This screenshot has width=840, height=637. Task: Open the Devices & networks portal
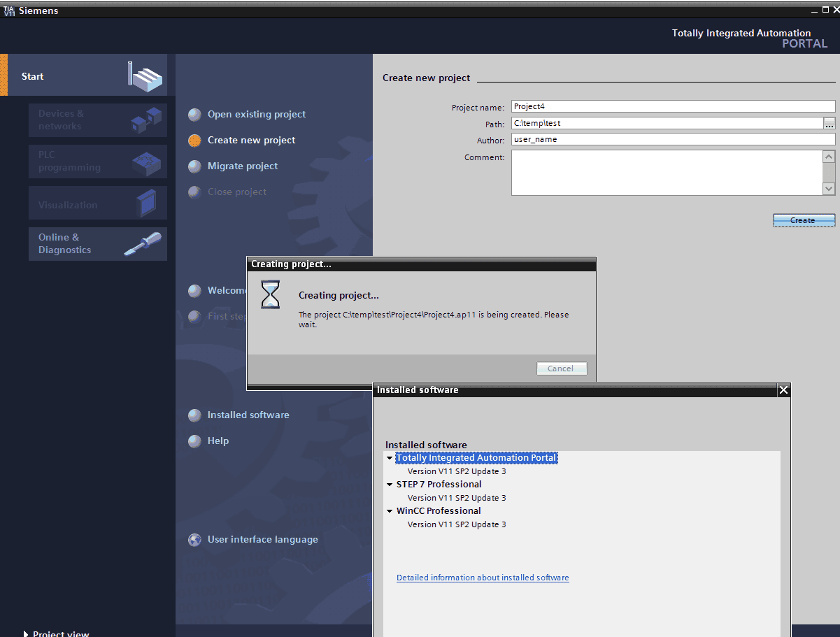tap(98, 120)
